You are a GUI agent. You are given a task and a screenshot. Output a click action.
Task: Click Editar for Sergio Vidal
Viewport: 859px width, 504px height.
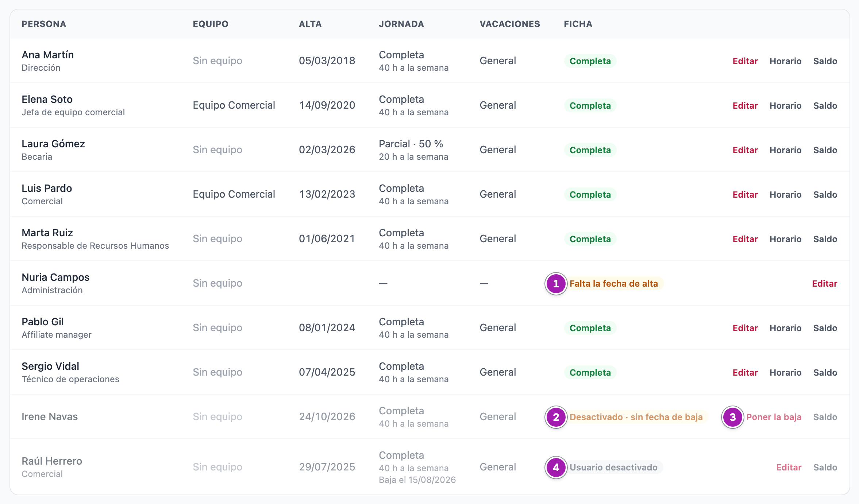pyautogui.click(x=745, y=372)
